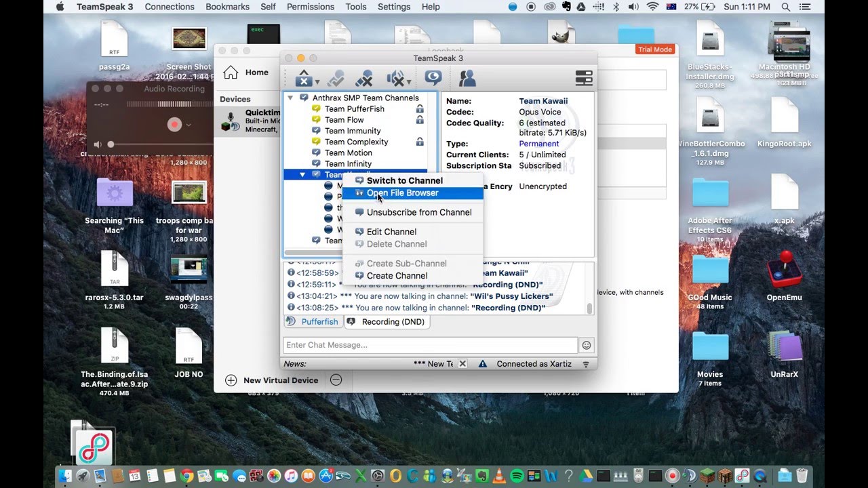Click the Enter Chat Message field
Viewport: 868px width, 488px height.
(x=430, y=345)
